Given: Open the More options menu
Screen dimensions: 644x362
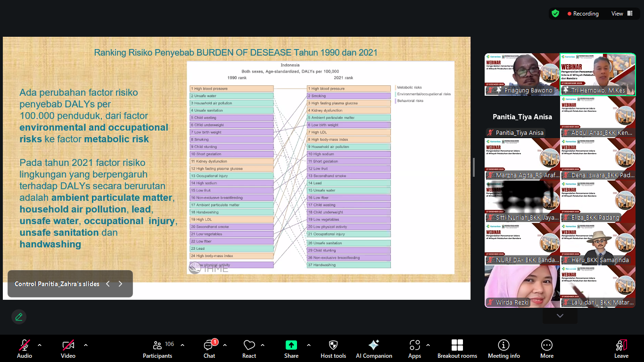Looking at the screenshot, I should pyautogui.click(x=547, y=349).
